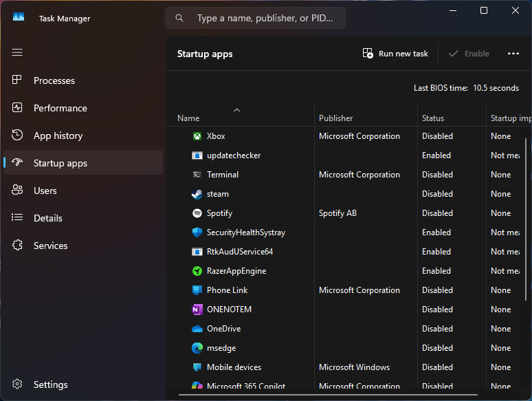Select the updatechecker entry
This screenshot has width=532, height=401.
(x=234, y=155)
